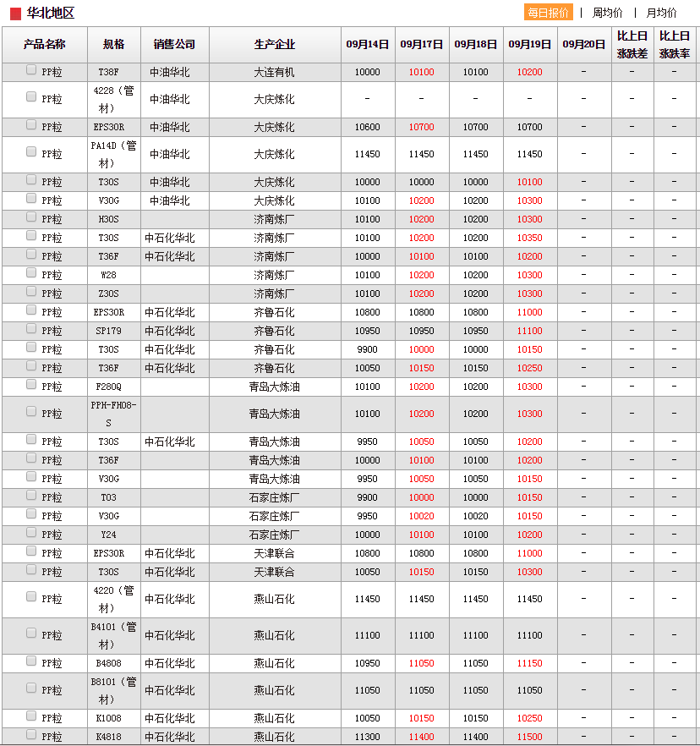Viewport: 700px width, 746px height.
Task: Tick the checkbox for B8101（管材）row
Action: click(x=31, y=688)
